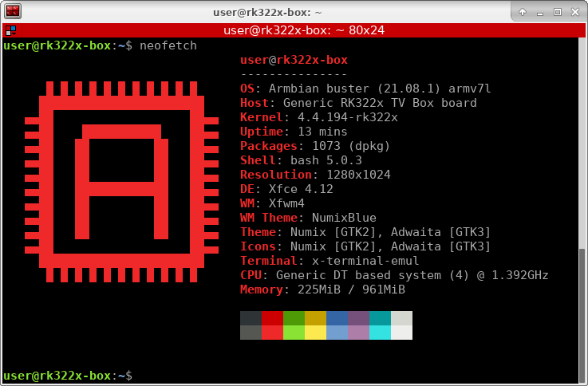Click the white color block at the palette's end

pyautogui.click(x=401, y=333)
